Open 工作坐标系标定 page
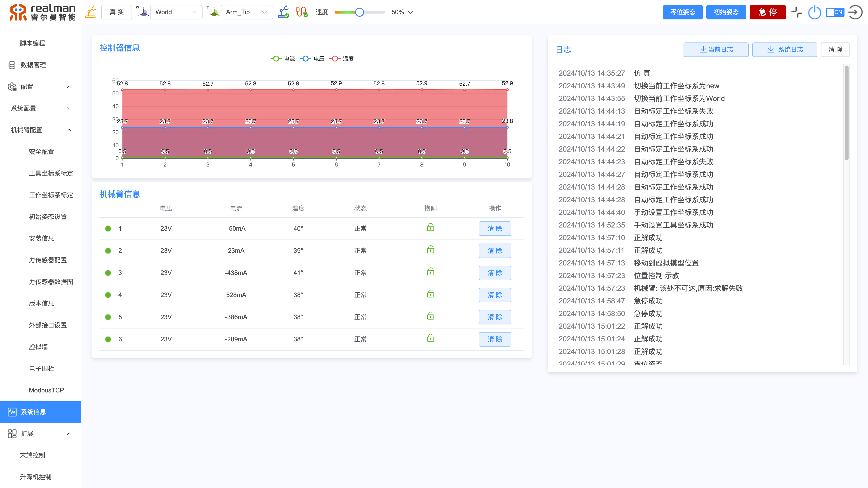 51,195
